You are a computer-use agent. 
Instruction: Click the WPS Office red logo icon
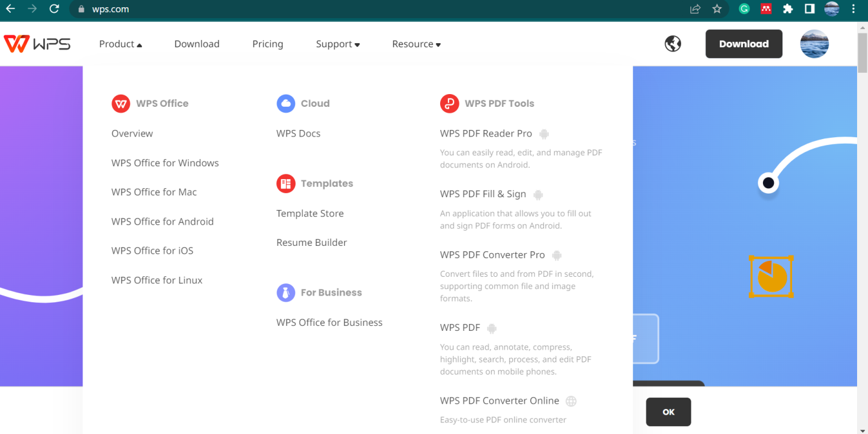click(121, 104)
